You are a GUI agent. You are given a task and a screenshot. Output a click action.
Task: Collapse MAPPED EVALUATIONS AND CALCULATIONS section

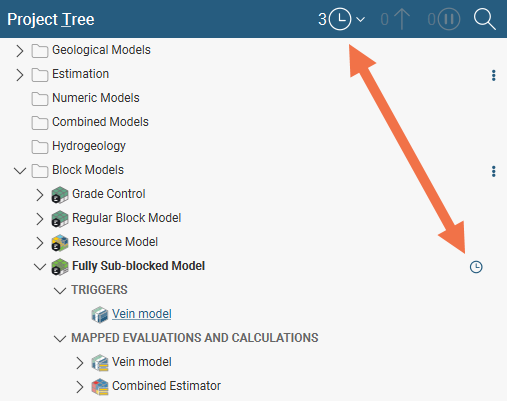[x=60, y=339]
